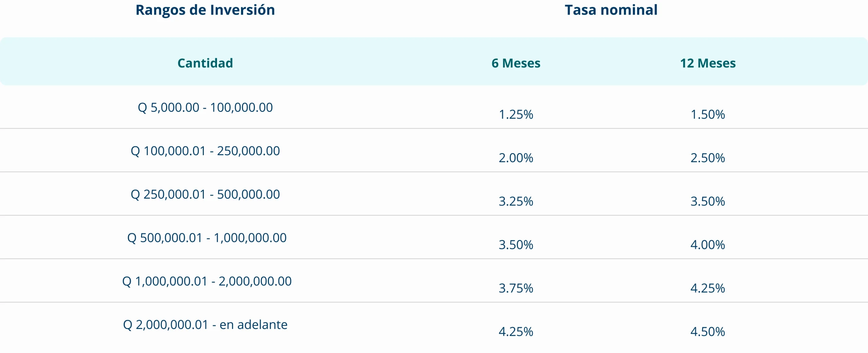The image size is (868, 353).
Task: Click the Rangos de Inversión heading
Action: [205, 10]
